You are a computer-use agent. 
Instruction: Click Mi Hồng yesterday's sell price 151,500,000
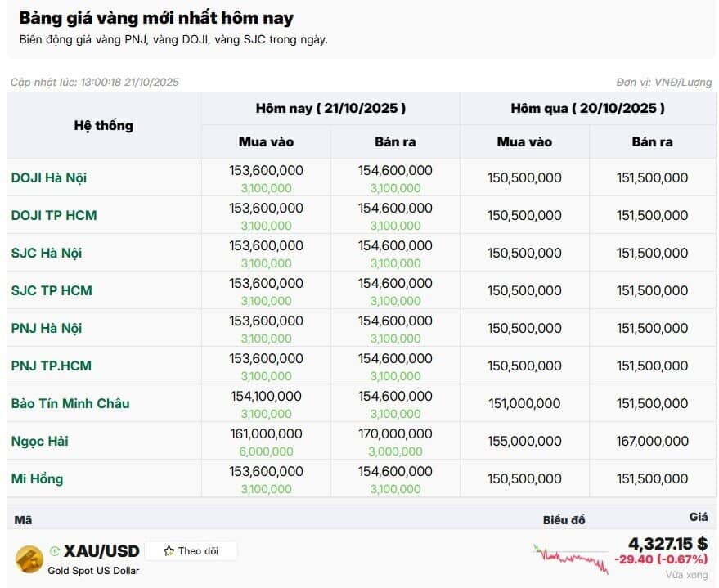653,478
